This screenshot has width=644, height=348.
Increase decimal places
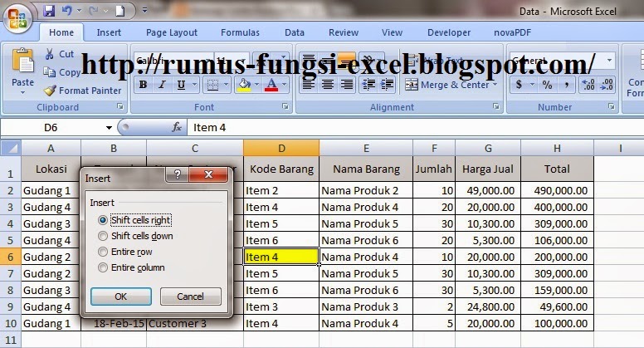588,85
